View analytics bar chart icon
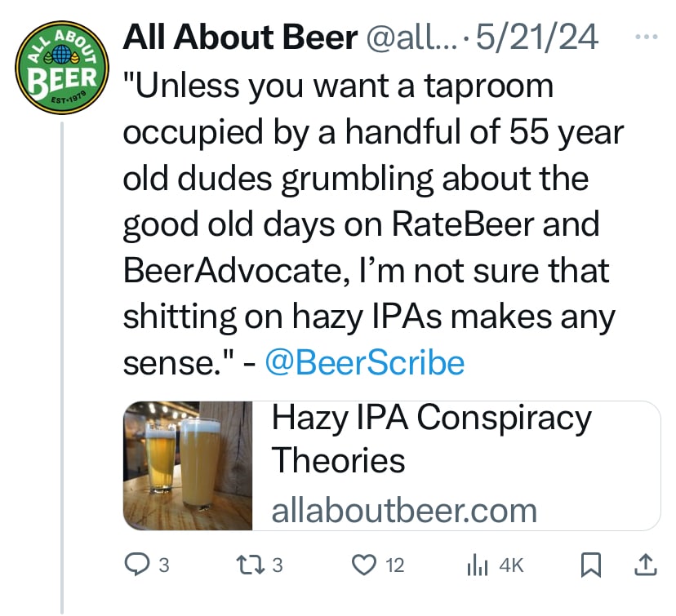 point(478,566)
